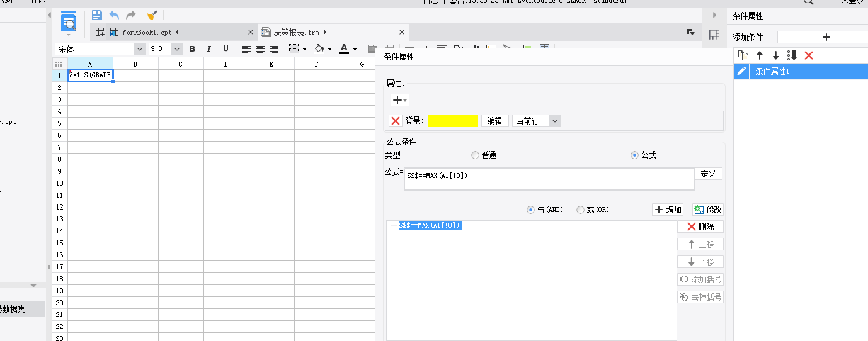Switch to the WorkBook1.cpt tab
Viewport: 868px width, 341px height.
pos(151,32)
